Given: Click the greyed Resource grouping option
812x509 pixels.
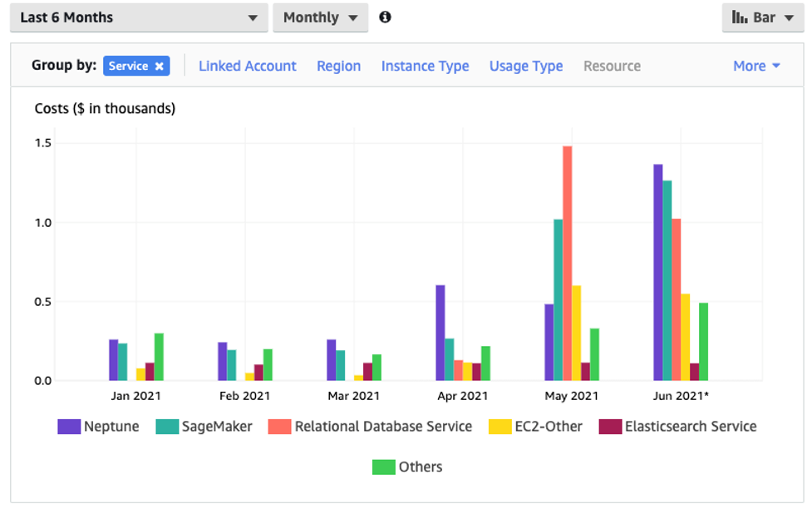Looking at the screenshot, I should coord(612,67).
